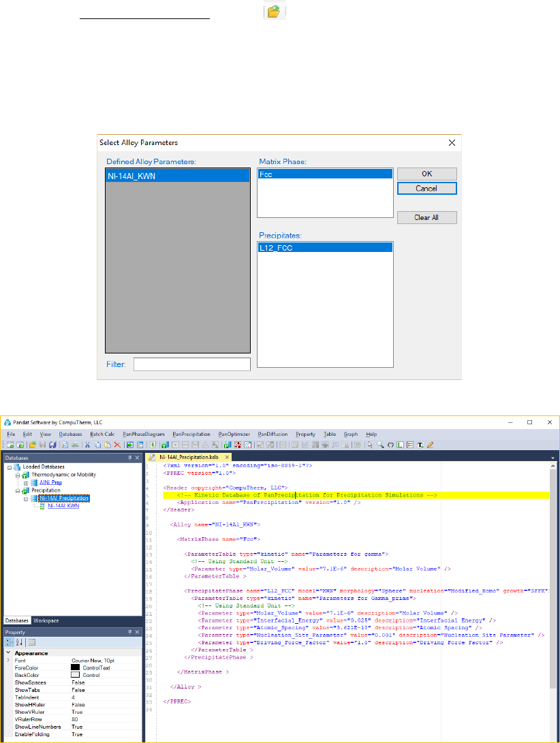Collapse the Ni-14Al Precipitation node
The image size is (560, 743).
(26, 499)
